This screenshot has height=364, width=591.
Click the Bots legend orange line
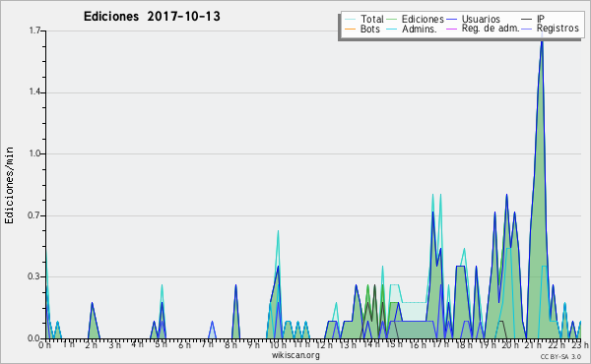[x=350, y=29]
